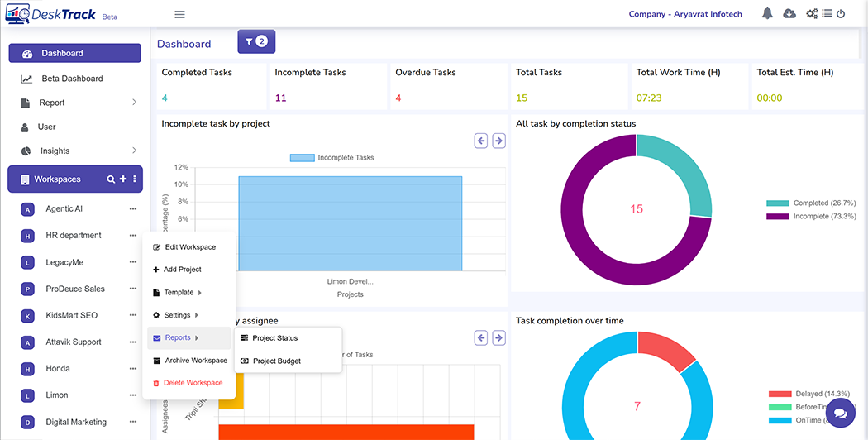Toggle the Completed (26.7%) legend entry

(x=812, y=203)
